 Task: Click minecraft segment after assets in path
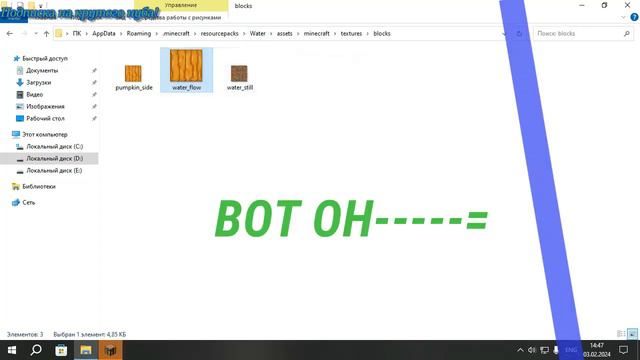click(x=316, y=33)
